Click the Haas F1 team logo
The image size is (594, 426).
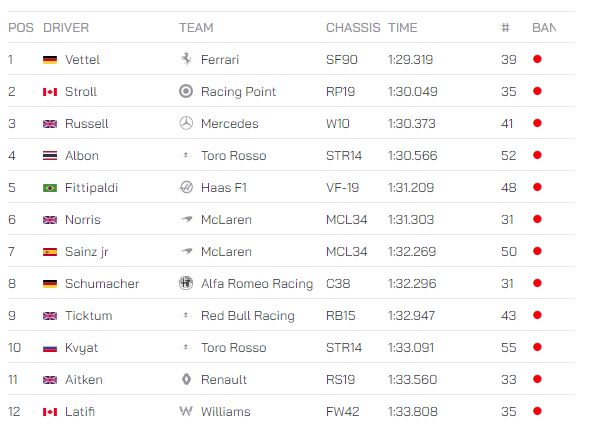click(x=186, y=187)
